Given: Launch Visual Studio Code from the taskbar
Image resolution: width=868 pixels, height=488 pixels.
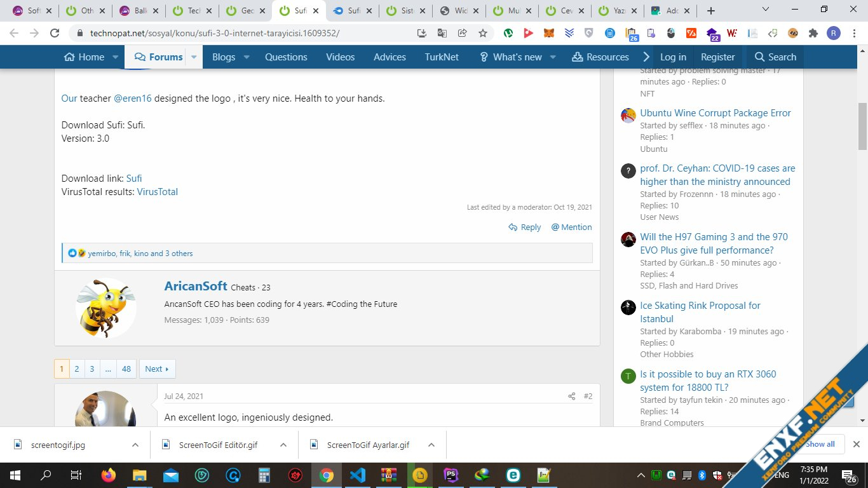Looking at the screenshot, I should point(358,475).
